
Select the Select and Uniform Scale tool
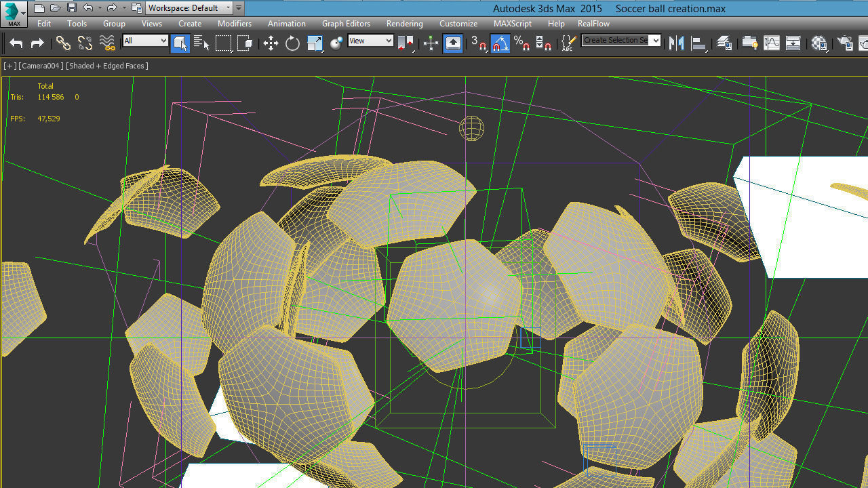[315, 43]
